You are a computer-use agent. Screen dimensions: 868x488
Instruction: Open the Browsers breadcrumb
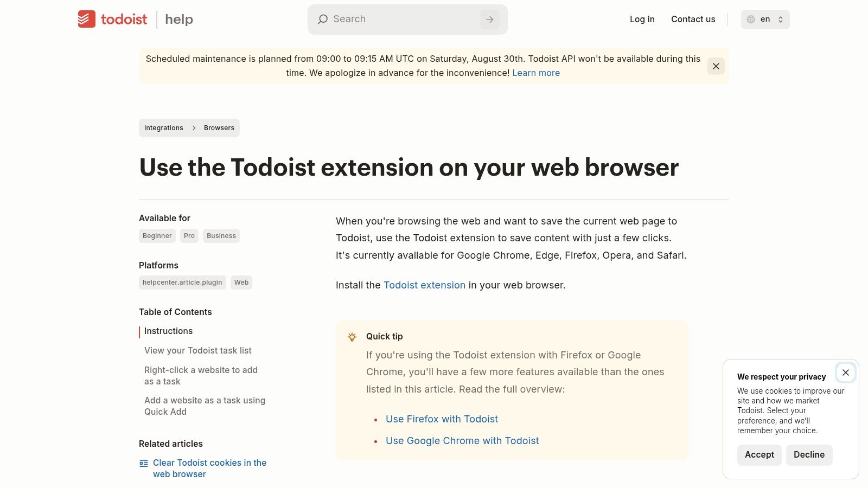click(219, 128)
